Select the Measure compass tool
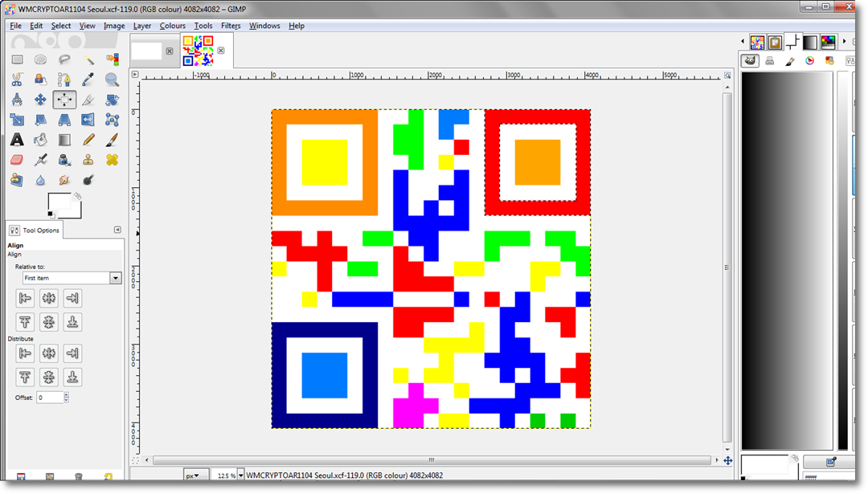Image resolution: width=868 pixels, height=494 pixels. click(17, 100)
